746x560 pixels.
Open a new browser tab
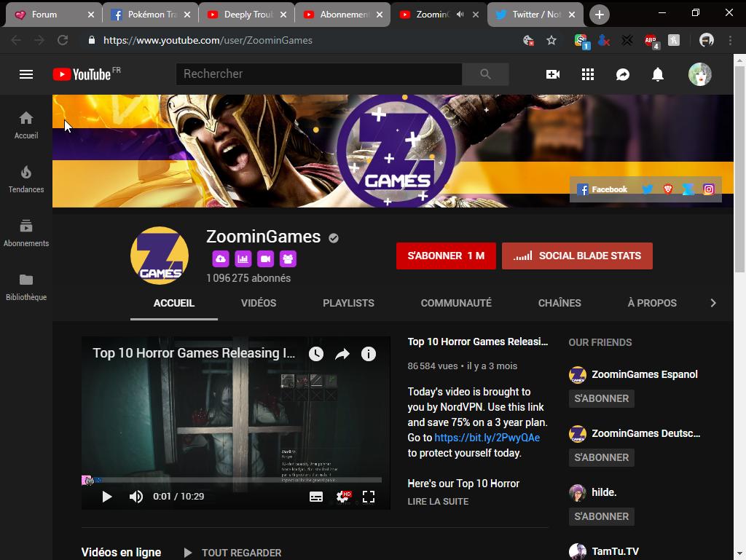599,15
